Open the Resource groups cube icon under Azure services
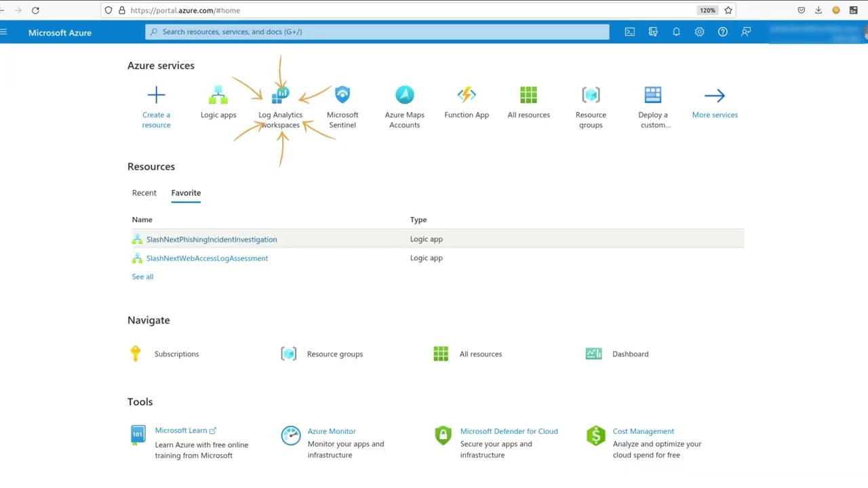 (591, 95)
